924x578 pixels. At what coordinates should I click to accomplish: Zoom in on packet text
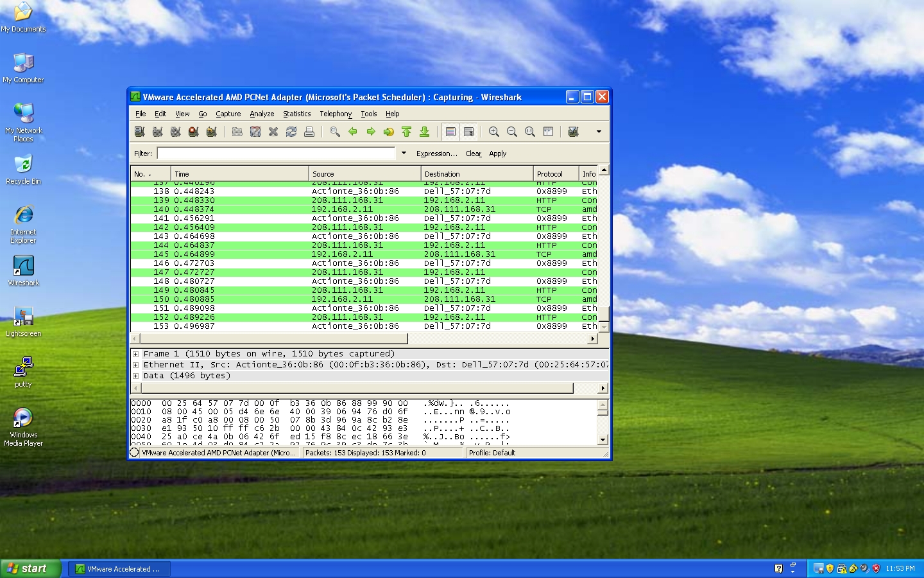[493, 132]
